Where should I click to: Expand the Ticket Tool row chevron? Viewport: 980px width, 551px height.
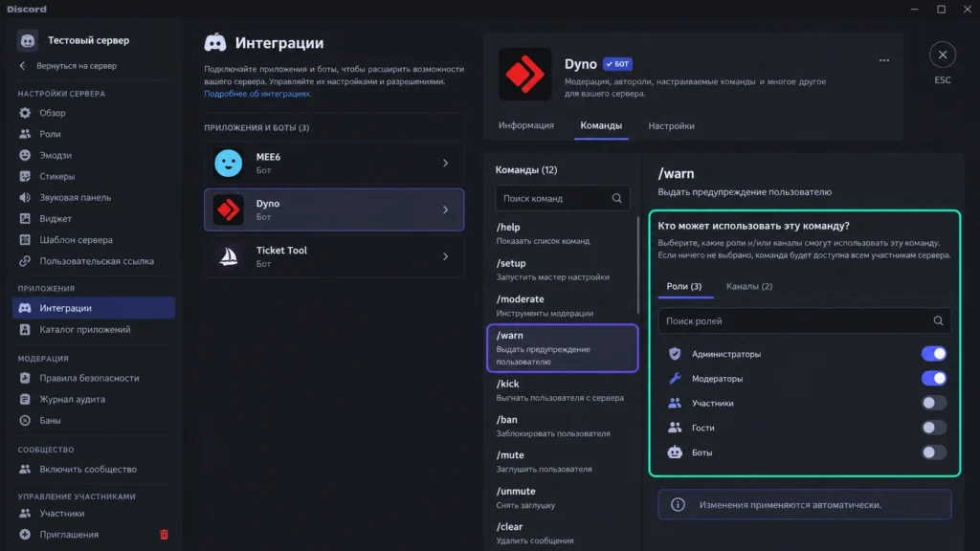click(446, 256)
